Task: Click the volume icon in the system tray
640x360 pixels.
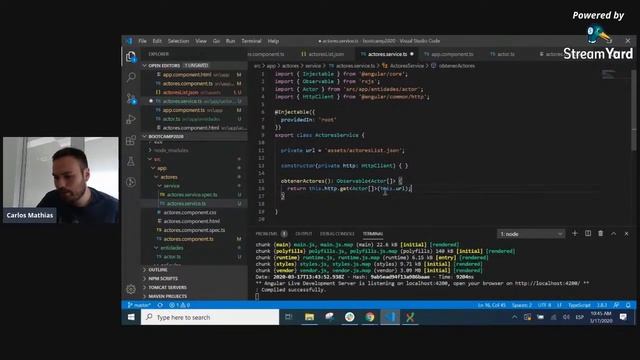Action: tap(566, 317)
